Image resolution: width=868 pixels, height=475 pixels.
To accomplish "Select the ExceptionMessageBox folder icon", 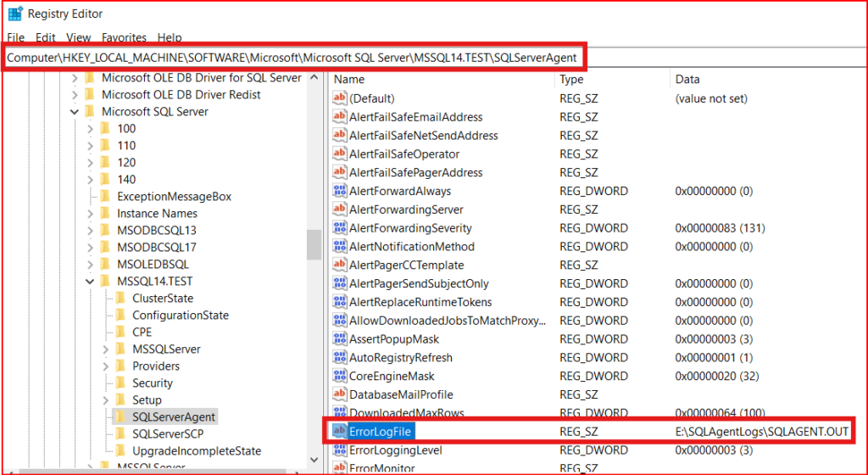I will (x=105, y=197).
